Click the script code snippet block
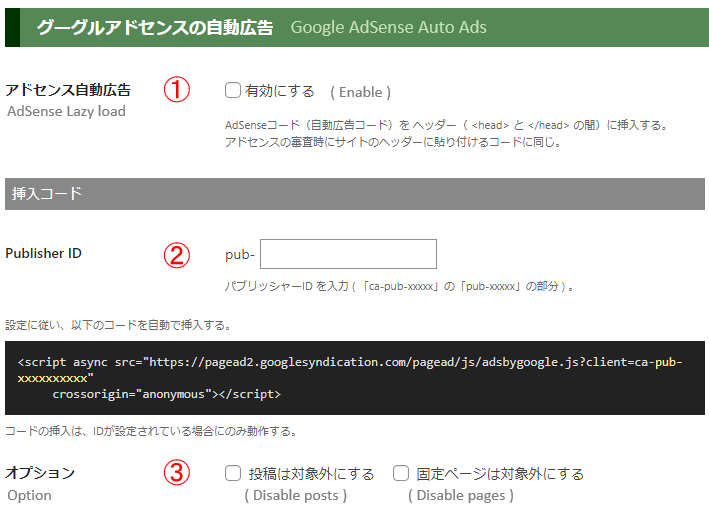This screenshot has height=513, width=709. click(x=354, y=378)
